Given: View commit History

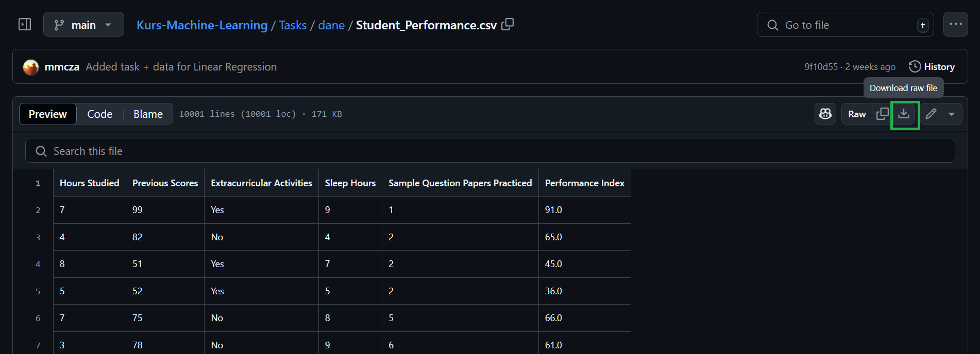Looking at the screenshot, I should [x=932, y=67].
